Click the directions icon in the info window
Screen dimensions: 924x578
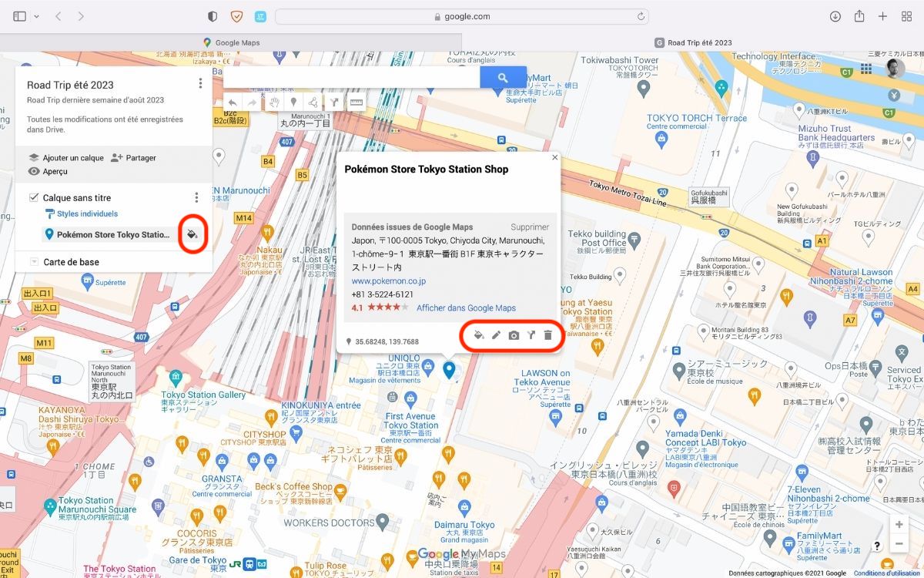coord(531,335)
